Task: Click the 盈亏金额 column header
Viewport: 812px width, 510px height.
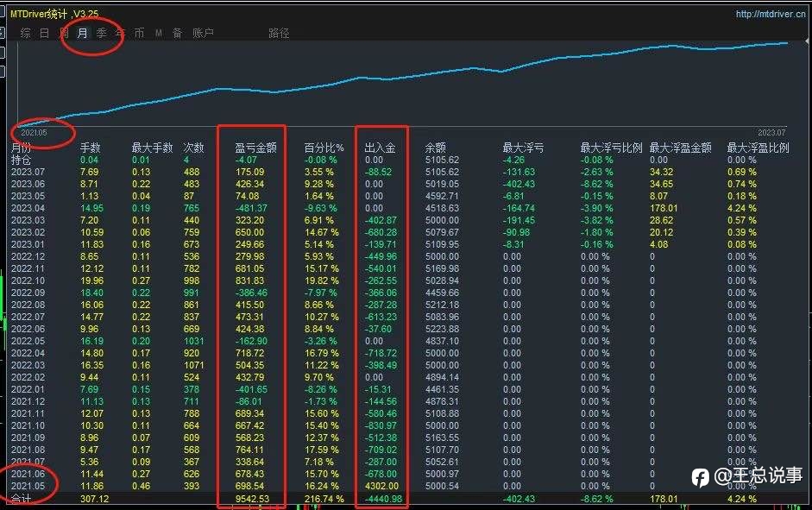Action: pos(255,148)
